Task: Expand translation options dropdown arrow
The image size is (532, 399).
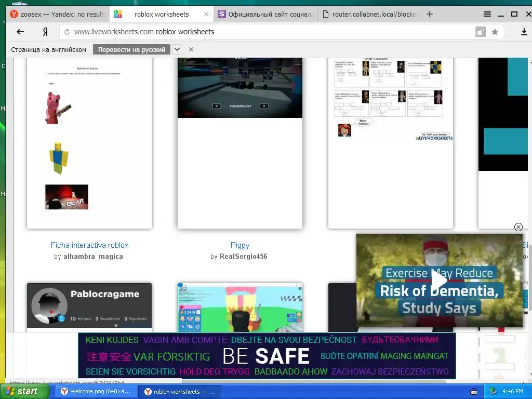Action: click(177, 49)
